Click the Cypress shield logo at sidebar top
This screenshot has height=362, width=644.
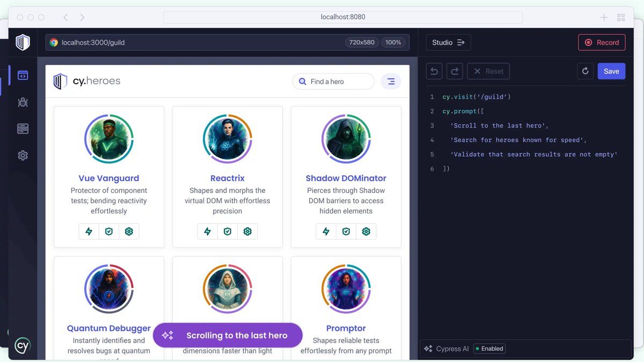click(x=23, y=42)
